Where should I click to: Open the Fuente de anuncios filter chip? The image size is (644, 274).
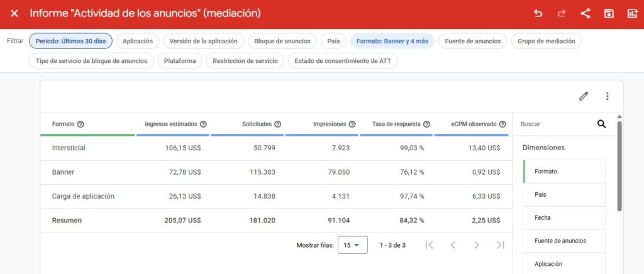click(x=473, y=41)
